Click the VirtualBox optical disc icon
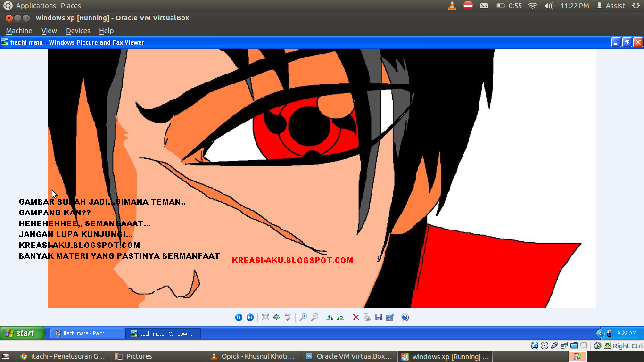 click(x=545, y=346)
